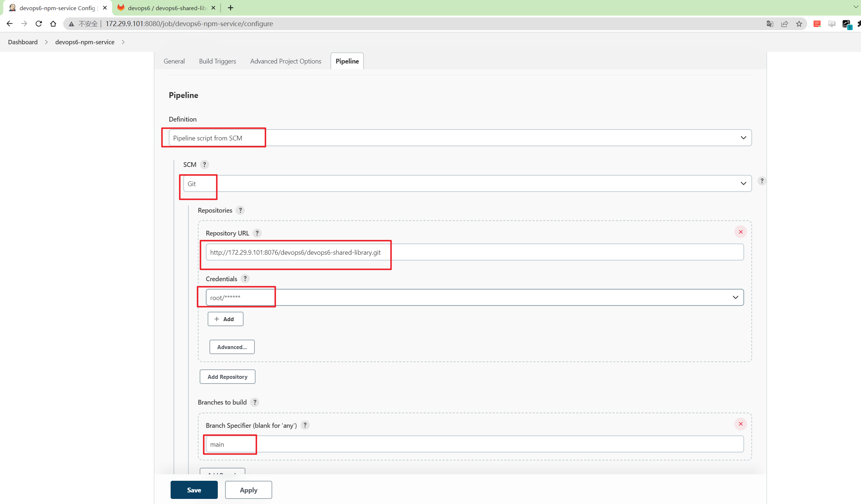Show help for Credentials
The height and width of the screenshot is (504, 861).
point(245,279)
